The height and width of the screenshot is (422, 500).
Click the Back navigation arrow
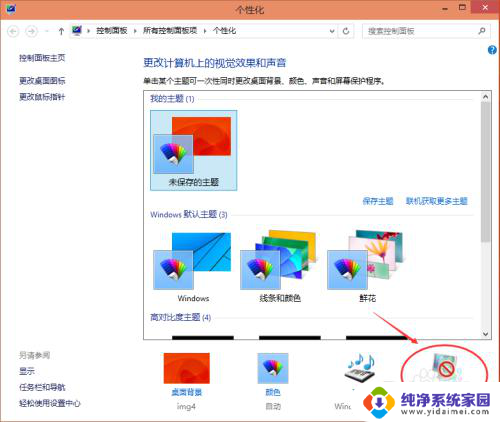tap(13, 31)
